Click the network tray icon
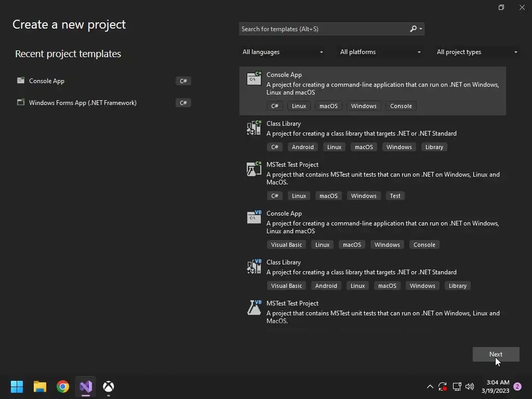This screenshot has height=399, width=532. 457,387
